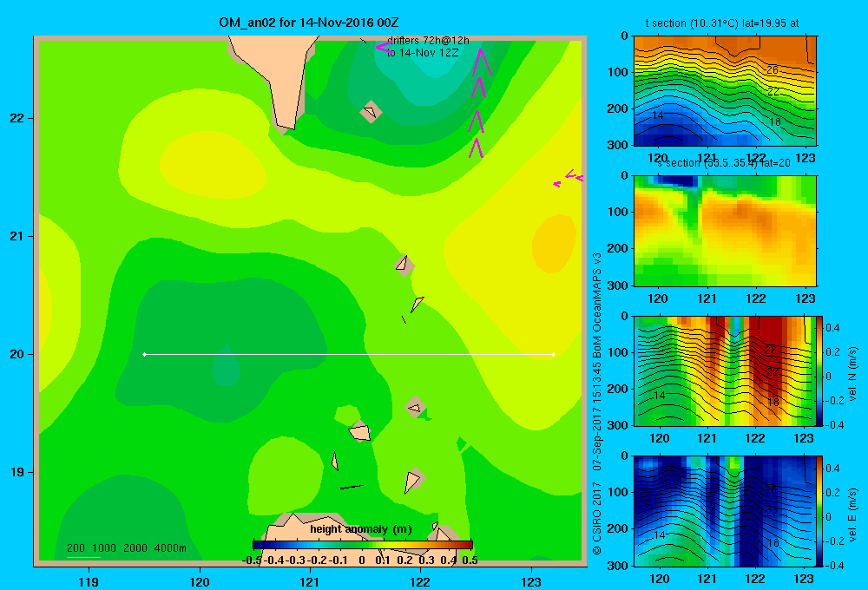Click the main map longitude 123 label

tap(531, 581)
